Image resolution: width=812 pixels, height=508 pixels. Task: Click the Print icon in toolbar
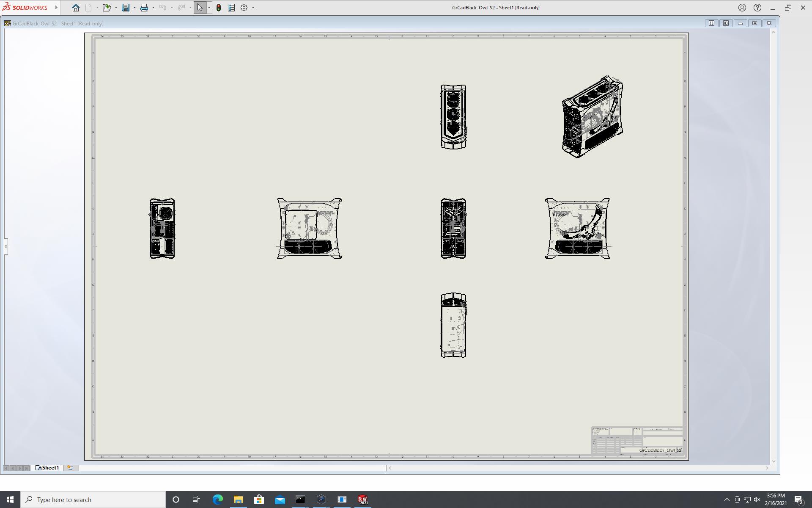(x=144, y=8)
